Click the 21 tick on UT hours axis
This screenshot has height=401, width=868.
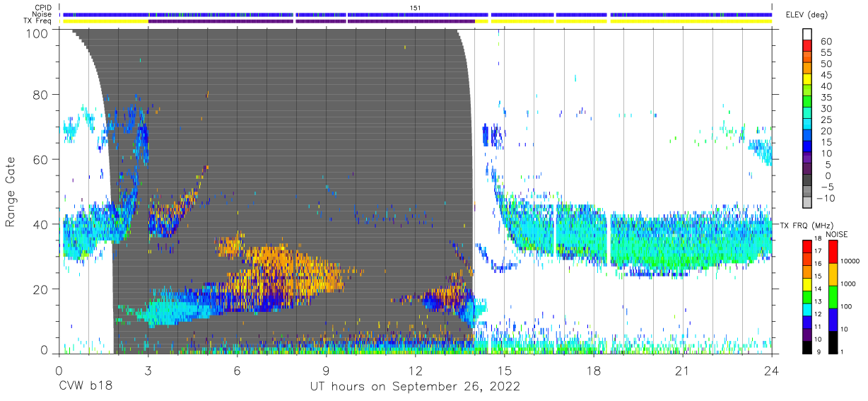[682, 370]
